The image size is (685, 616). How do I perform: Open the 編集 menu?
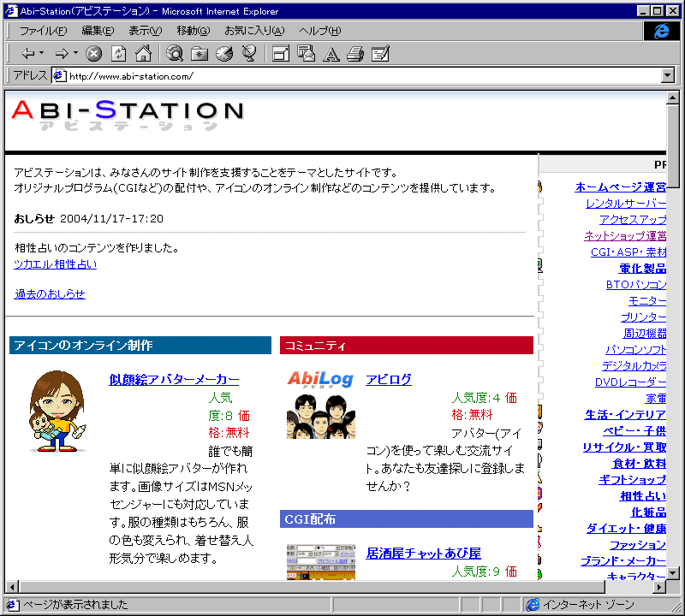pyautogui.click(x=98, y=31)
